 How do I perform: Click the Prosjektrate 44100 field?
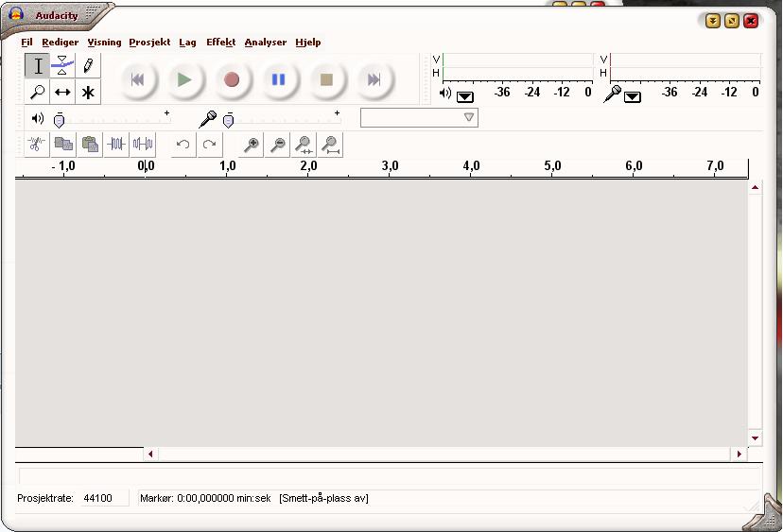tap(104, 498)
